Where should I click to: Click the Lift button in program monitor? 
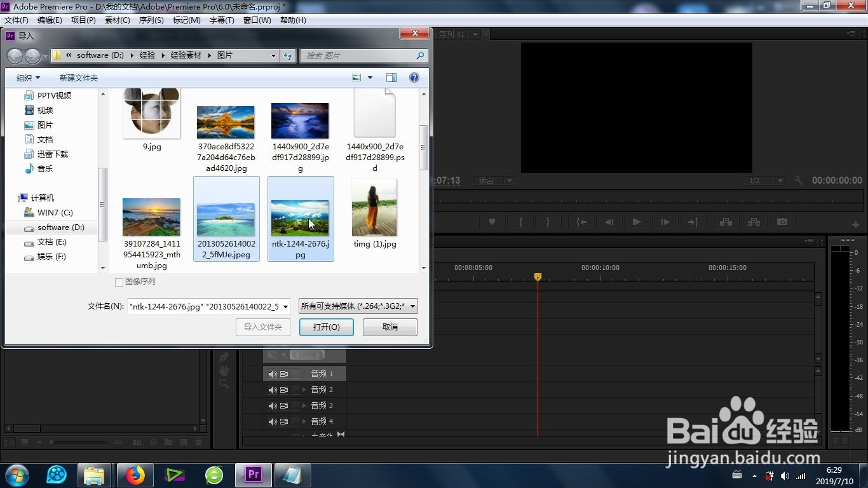(725, 222)
